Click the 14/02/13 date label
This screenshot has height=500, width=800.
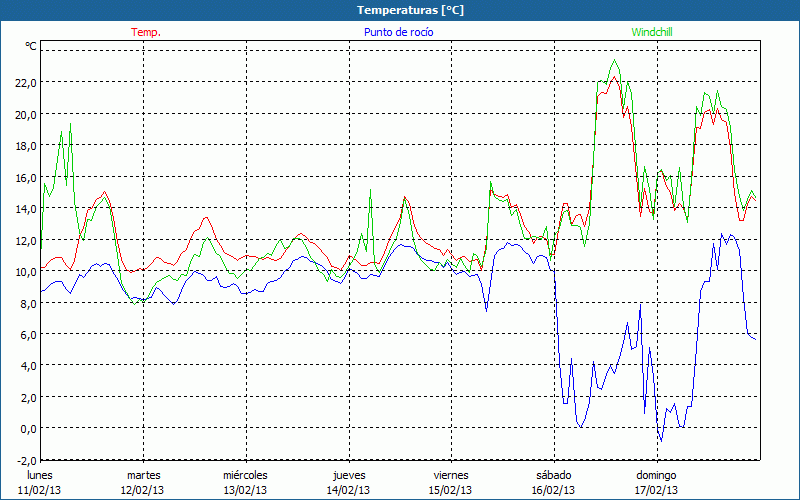[348, 490]
